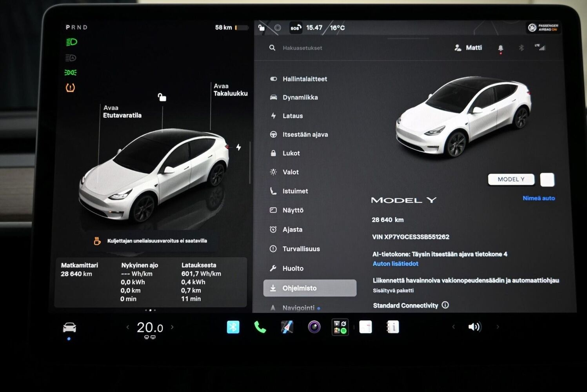
Task: Open Avaa Etutavaratila front trunk
Action: [122, 112]
